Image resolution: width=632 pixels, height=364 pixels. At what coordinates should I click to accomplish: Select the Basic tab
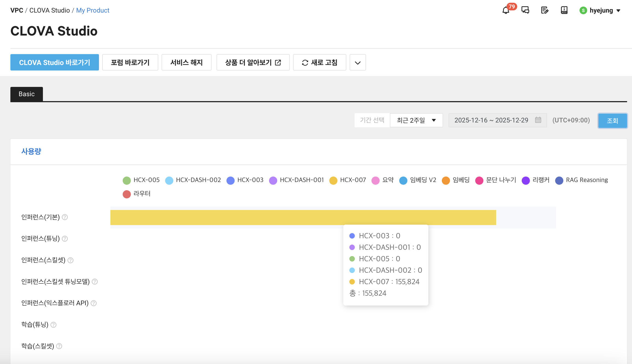point(27,94)
